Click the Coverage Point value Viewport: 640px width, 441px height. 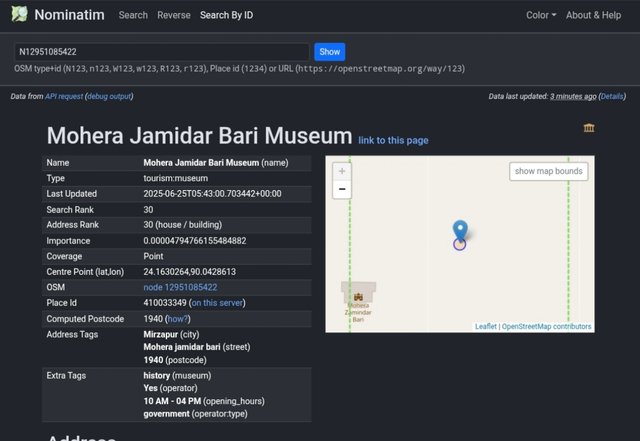point(153,256)
